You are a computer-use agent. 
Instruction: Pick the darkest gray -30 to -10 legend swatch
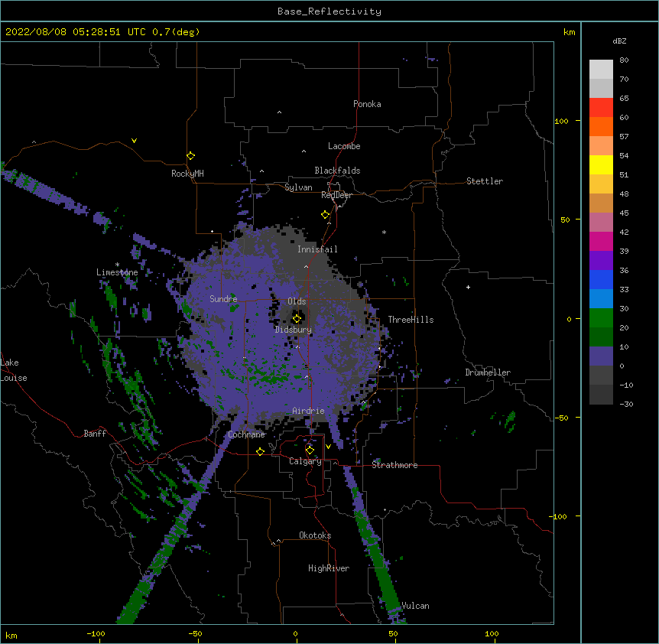[x=601, y=395]
